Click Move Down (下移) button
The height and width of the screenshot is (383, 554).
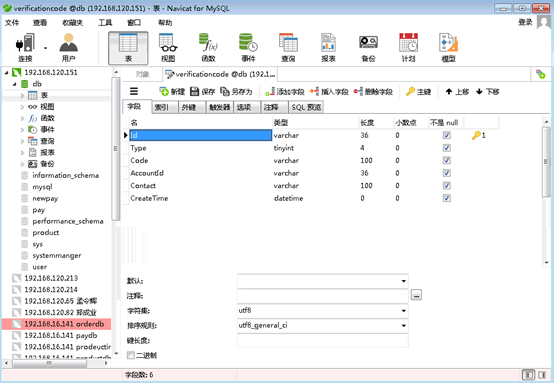(488, 92)
